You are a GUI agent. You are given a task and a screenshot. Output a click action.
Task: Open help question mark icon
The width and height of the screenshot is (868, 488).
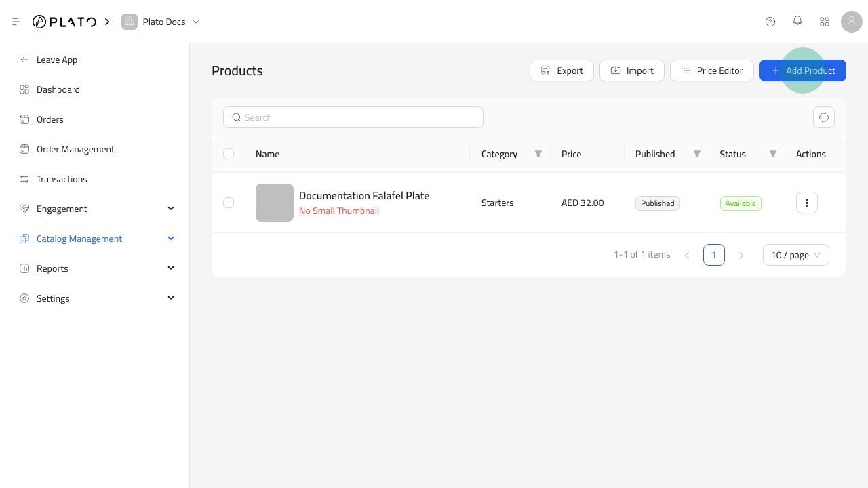770,22
